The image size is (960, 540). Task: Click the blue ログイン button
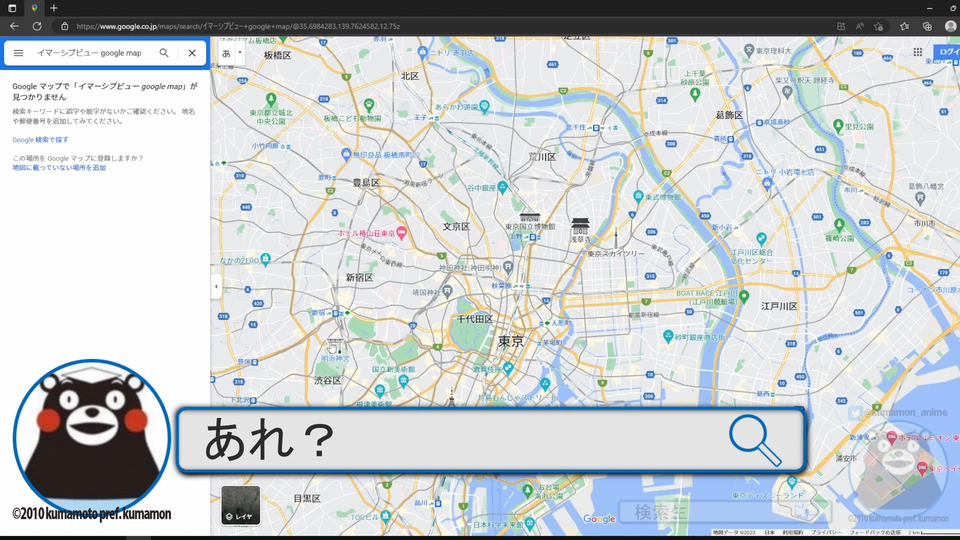[948, 52]
